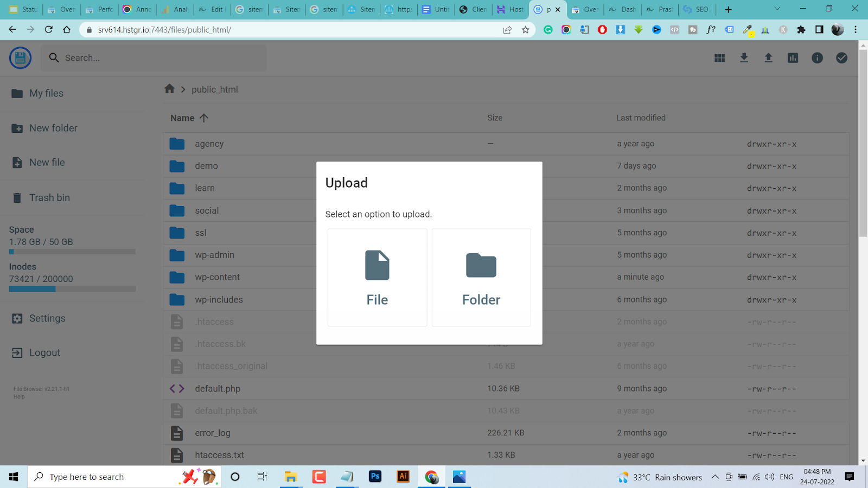Open the Chrome extensions puzzle icon

801,30
